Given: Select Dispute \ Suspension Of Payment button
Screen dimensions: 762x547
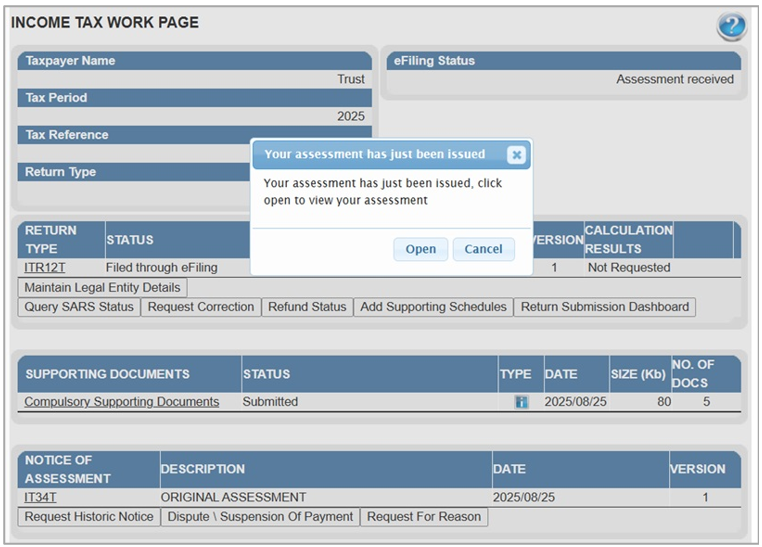Looking at the screenshot, I should [x=260, y=517].
